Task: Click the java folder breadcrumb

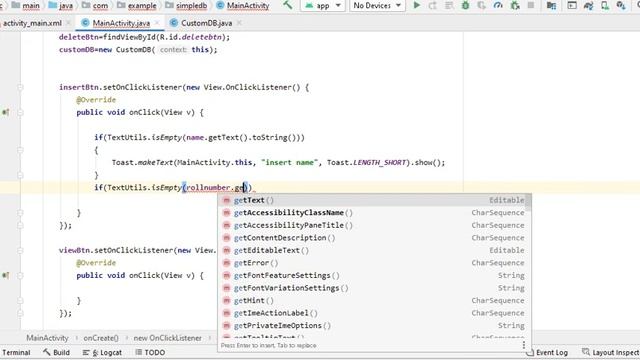Action: click(x=60, y=5)
